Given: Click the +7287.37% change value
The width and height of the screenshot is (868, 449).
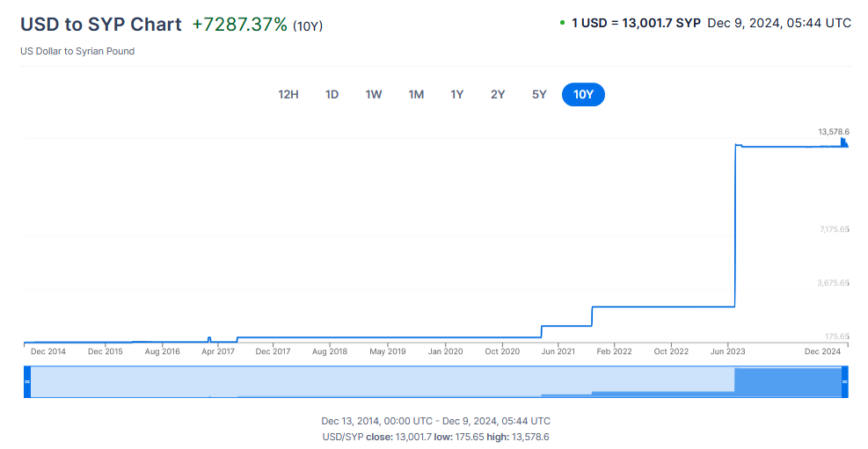Looking at the screenshot, I should (x=239, y=25).
